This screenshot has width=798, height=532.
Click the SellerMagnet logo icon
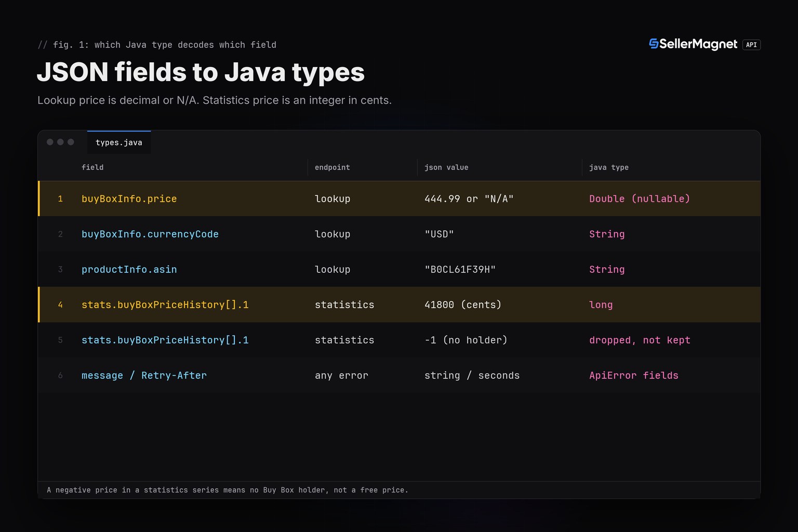654,44
